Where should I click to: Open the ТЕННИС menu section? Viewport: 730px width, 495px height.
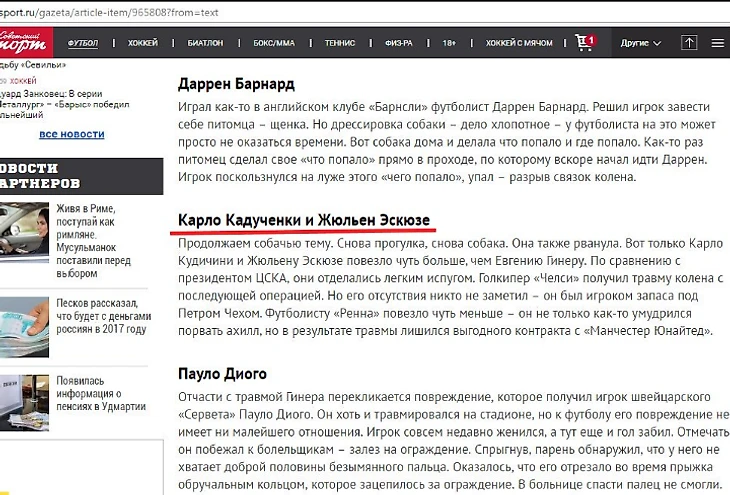(340, 43)
